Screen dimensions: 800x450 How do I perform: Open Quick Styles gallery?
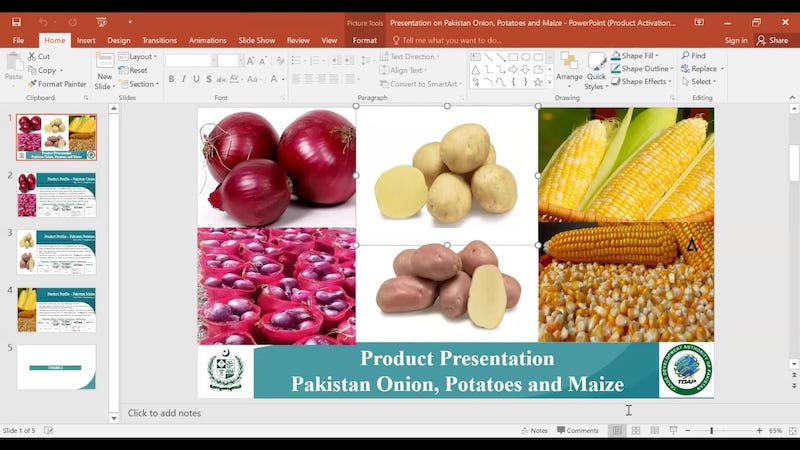(596, 69)
